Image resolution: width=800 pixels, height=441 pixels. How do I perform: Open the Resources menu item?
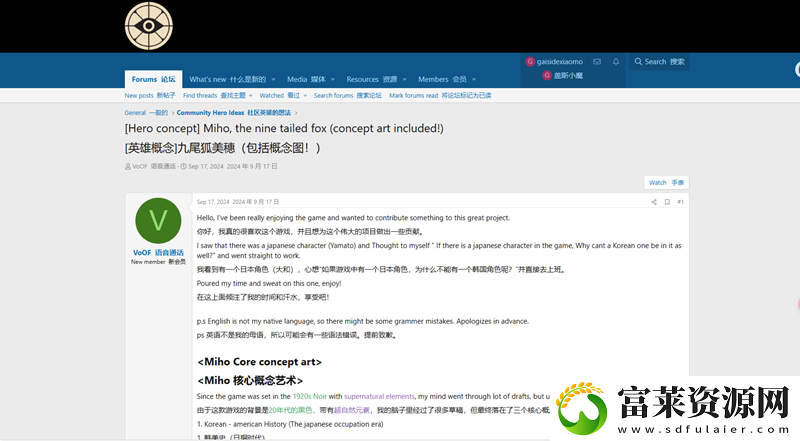point(371,79)
